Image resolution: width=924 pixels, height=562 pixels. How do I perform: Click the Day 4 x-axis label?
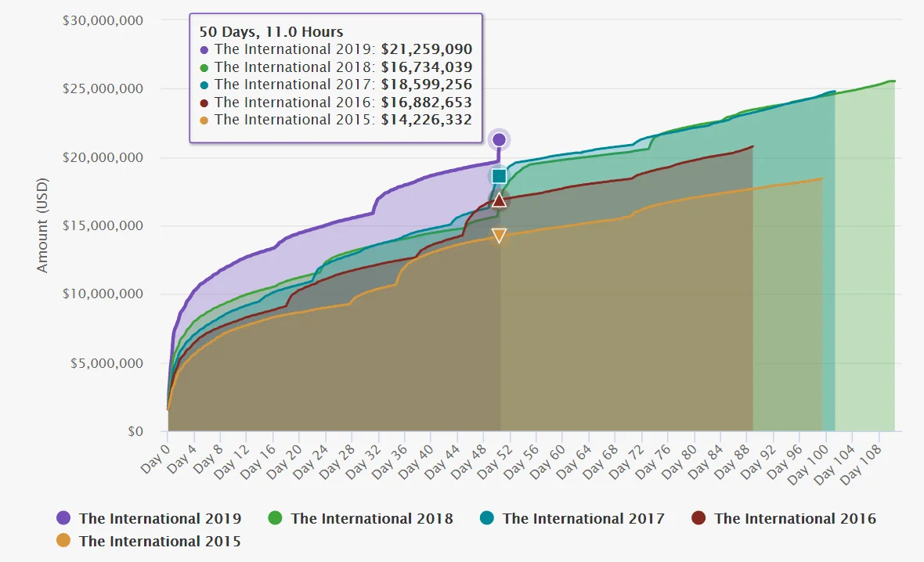(x=181, y=459)
